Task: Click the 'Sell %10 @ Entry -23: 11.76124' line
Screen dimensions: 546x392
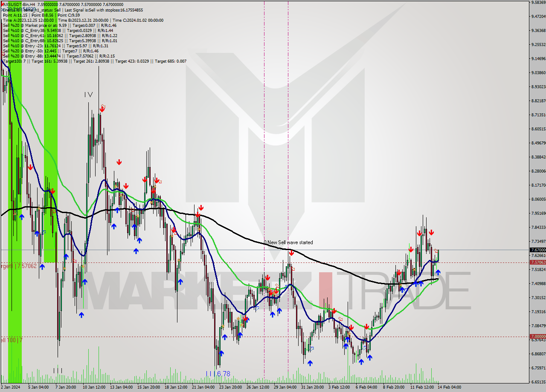Action: pyautogui.click(x=55, y=46)
